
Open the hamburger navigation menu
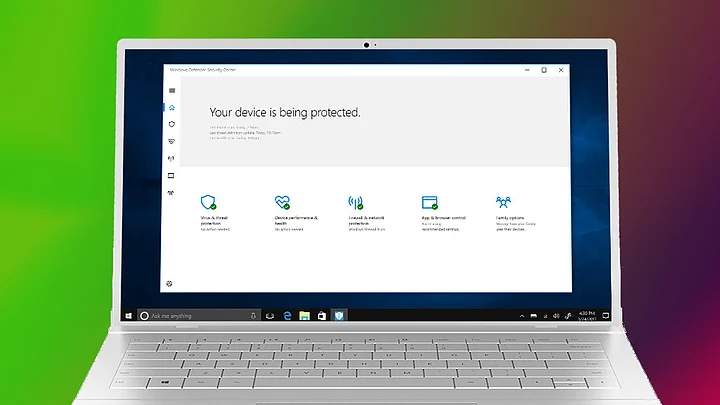tap(172, 91)
